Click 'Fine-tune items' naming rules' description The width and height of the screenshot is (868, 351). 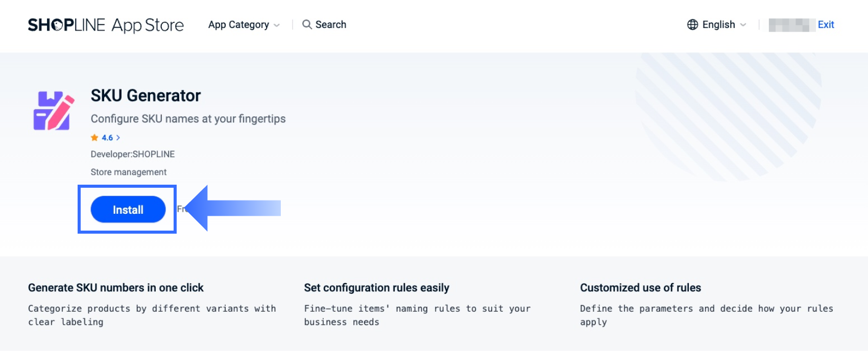tap(417, 315)
